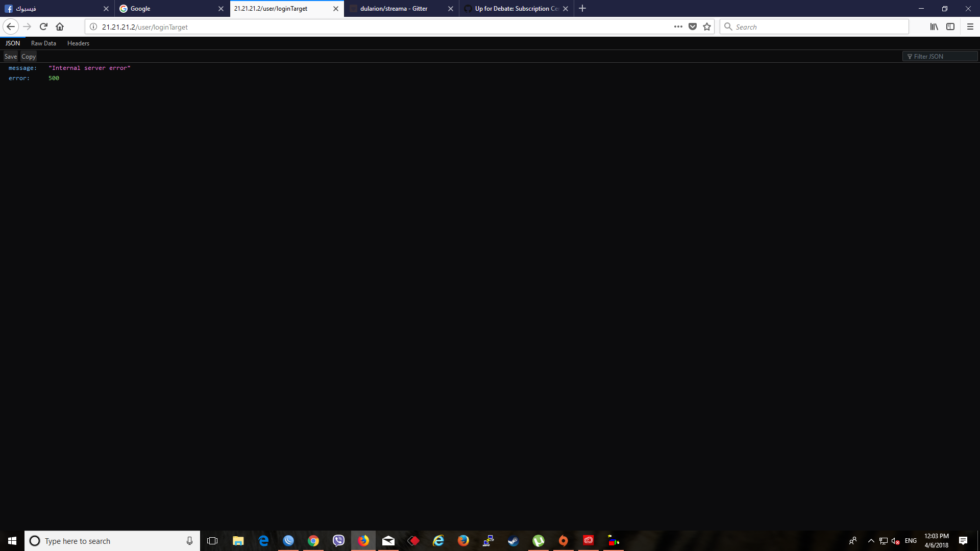Click the Copy JSON button

[x=29, y=57]
